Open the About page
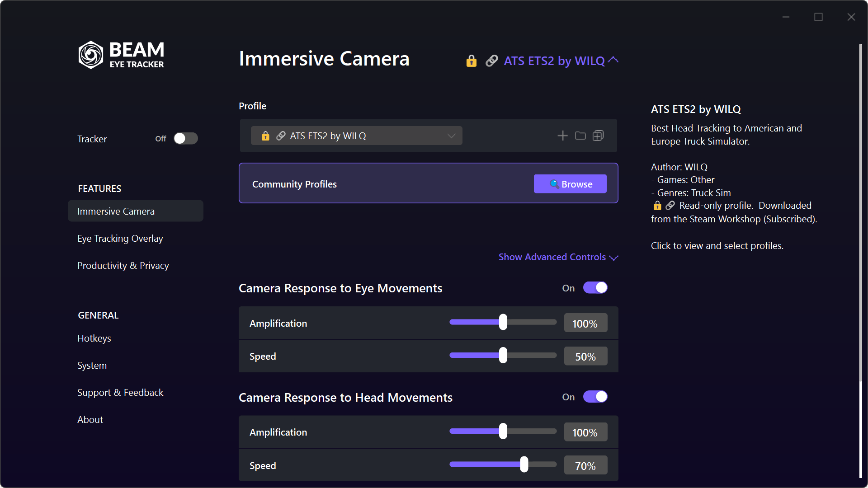Viewport: 868px width, 488px height. [90, 420]
